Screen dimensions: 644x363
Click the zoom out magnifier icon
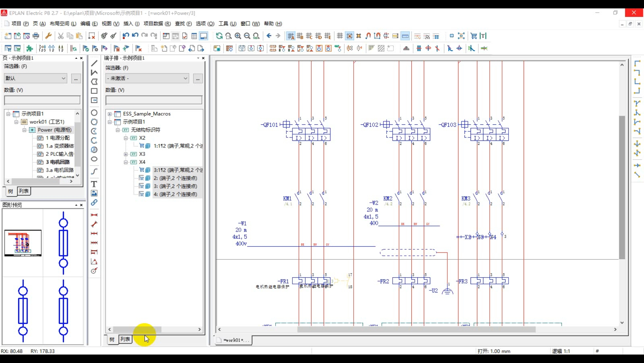(247, 36)
